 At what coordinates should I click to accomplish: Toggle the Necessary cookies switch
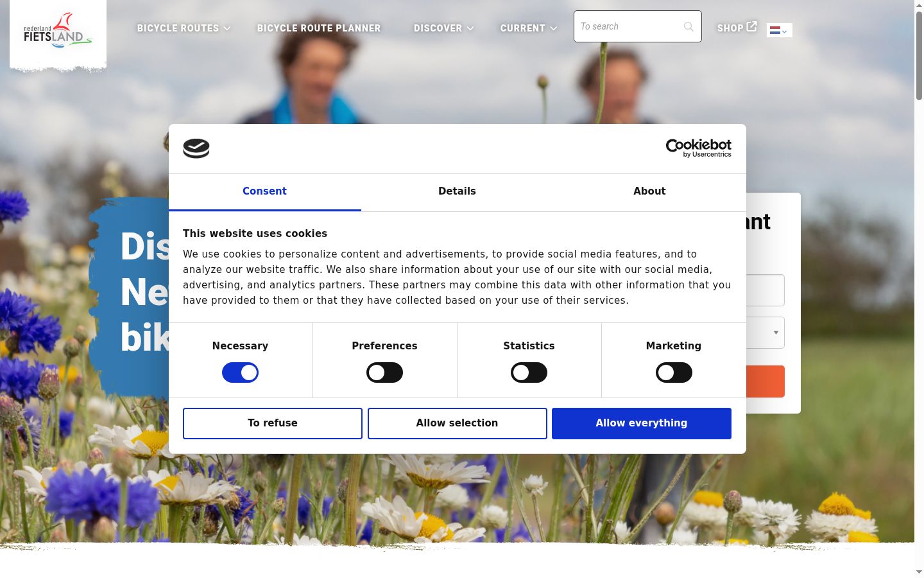pos(240,372)
